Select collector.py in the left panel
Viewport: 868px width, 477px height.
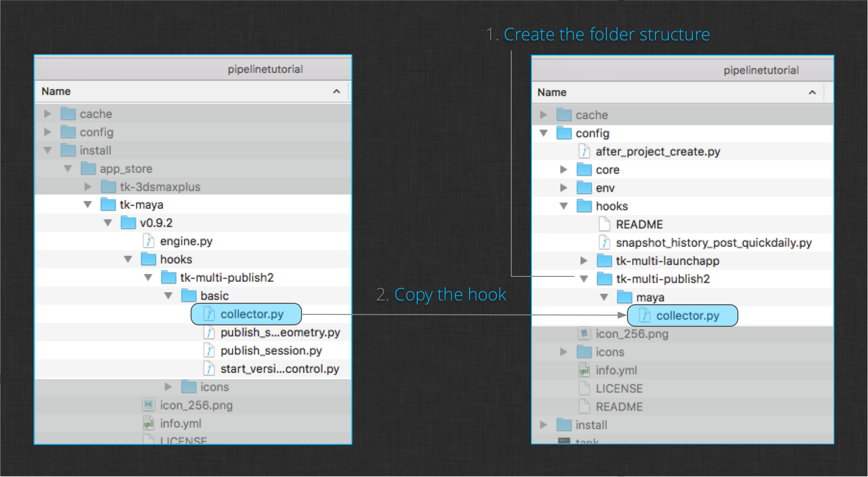tap(246, 314)
